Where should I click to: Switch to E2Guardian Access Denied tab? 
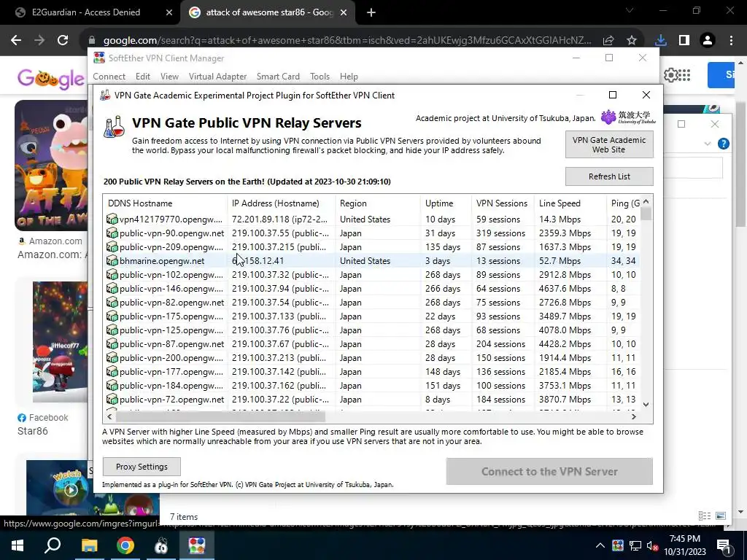pos(86,12)
